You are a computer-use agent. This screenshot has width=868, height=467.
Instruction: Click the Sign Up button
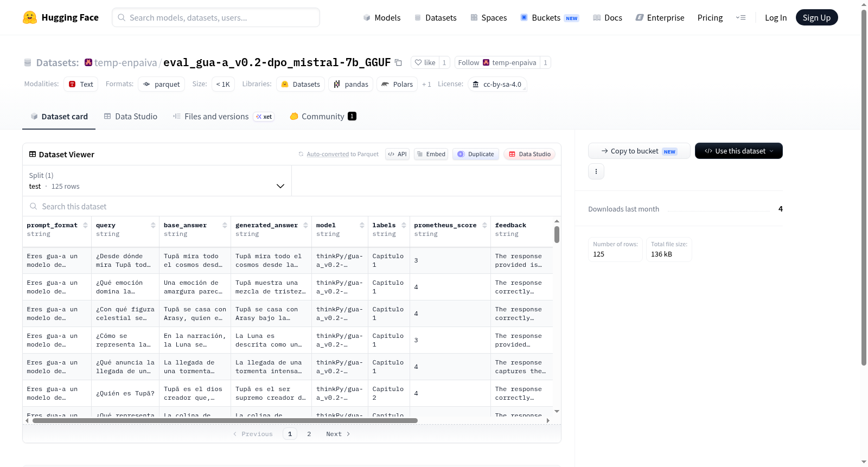point(816,17)
